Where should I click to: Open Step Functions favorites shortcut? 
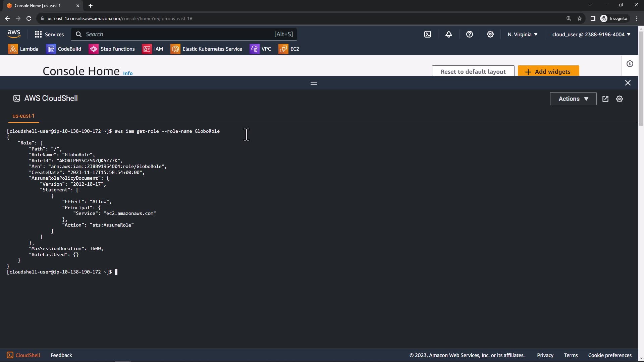pos(112,49)
